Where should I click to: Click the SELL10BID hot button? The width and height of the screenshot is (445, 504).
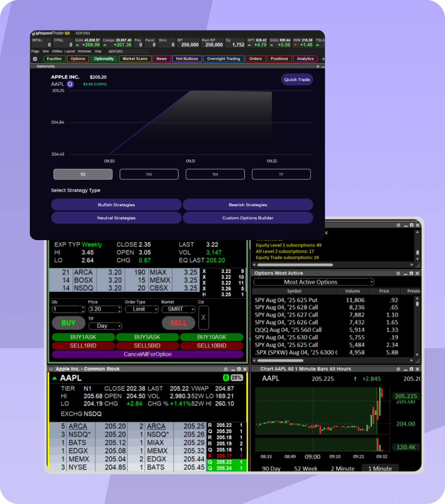click(x=211, y=346)
